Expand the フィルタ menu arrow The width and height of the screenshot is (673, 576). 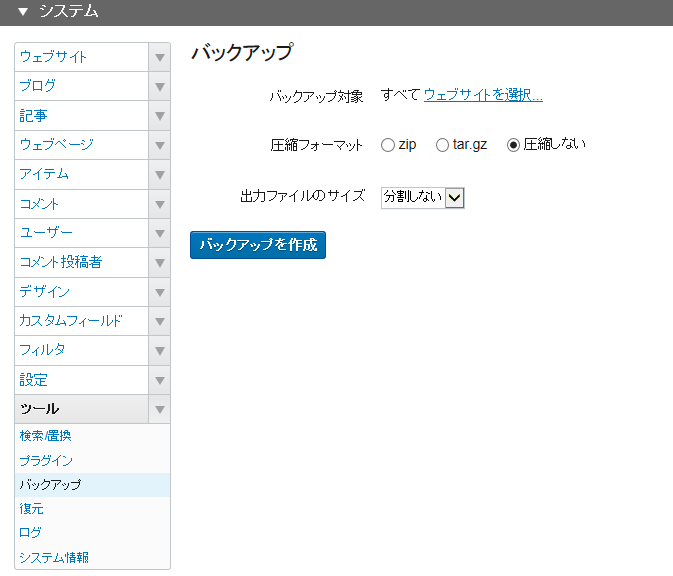point(160,351)
